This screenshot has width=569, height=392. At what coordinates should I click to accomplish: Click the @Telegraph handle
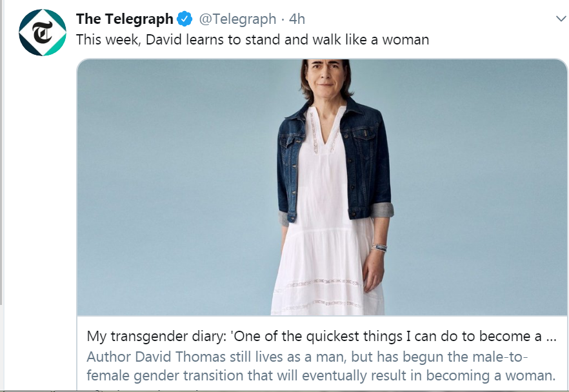(x=237, y=19)
